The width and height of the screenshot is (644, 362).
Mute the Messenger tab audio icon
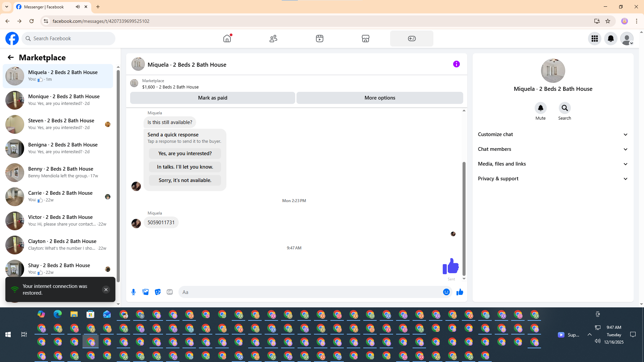tap(77, 7)
